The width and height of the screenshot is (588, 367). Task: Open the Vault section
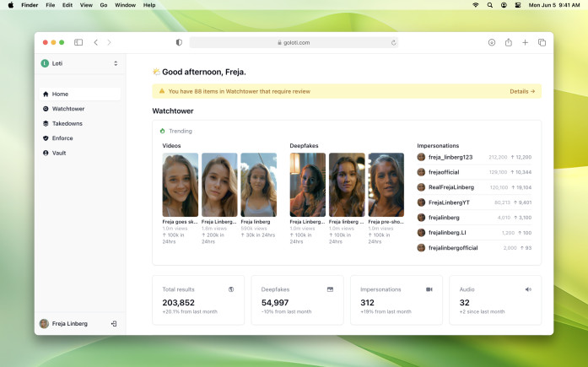pos(58,153)
